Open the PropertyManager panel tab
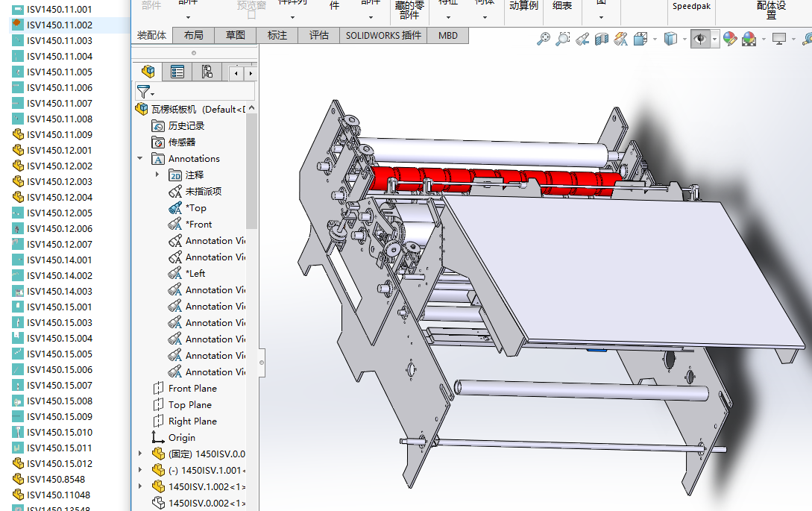This screenshot has width=812, height=511. point(177,72)
